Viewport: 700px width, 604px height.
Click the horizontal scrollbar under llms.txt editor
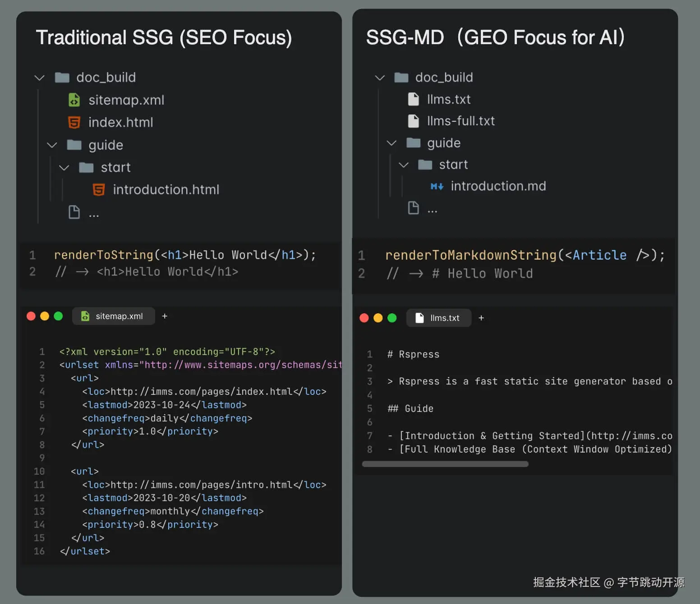pos(445,464)
